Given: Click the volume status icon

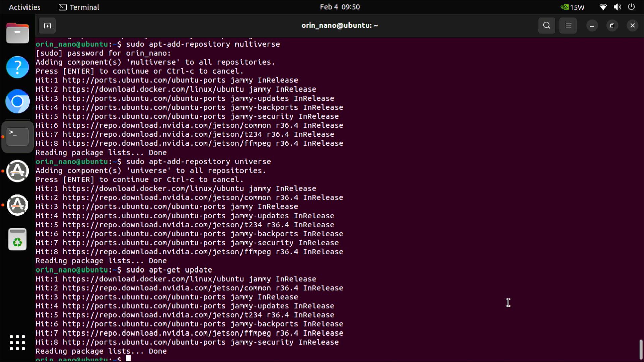Looking at the screenshot, I should point(617,7).
